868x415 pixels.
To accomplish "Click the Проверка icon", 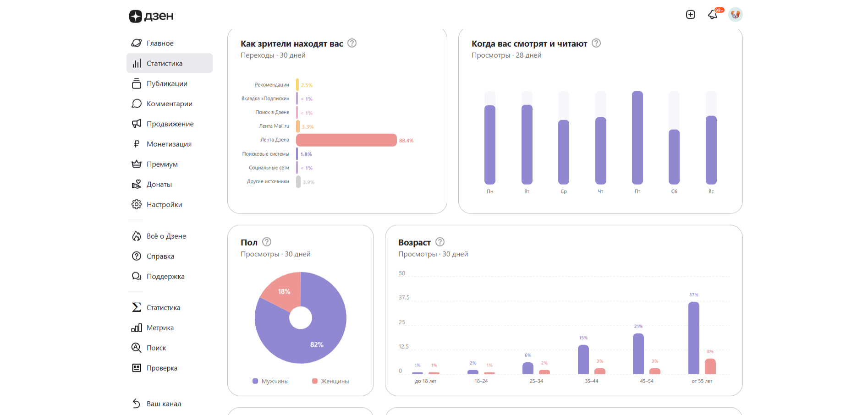I will click(x=137, y=368).
